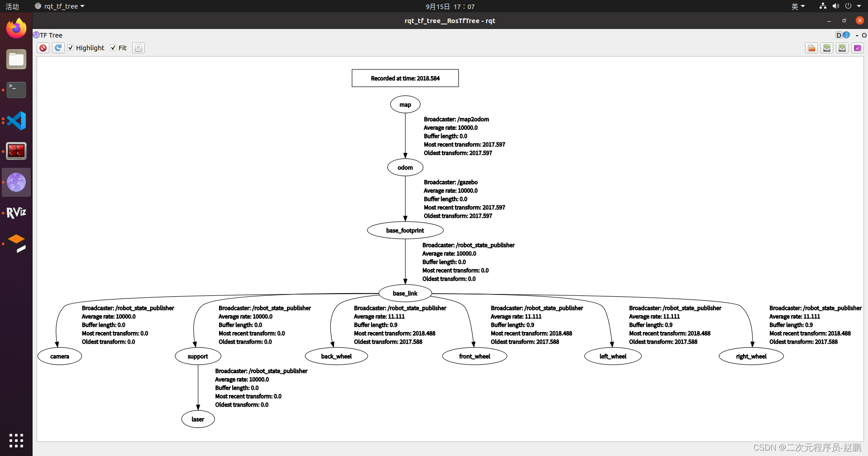This screenshot has height=456, width=868.
Task: Click the D dock toggle button
Action: 839,35
